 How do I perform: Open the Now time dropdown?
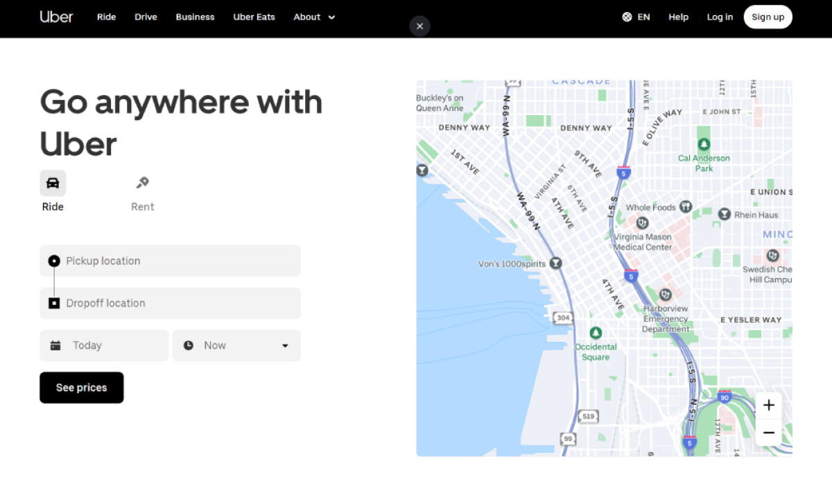pyautogui.click(x=236, y=345)
